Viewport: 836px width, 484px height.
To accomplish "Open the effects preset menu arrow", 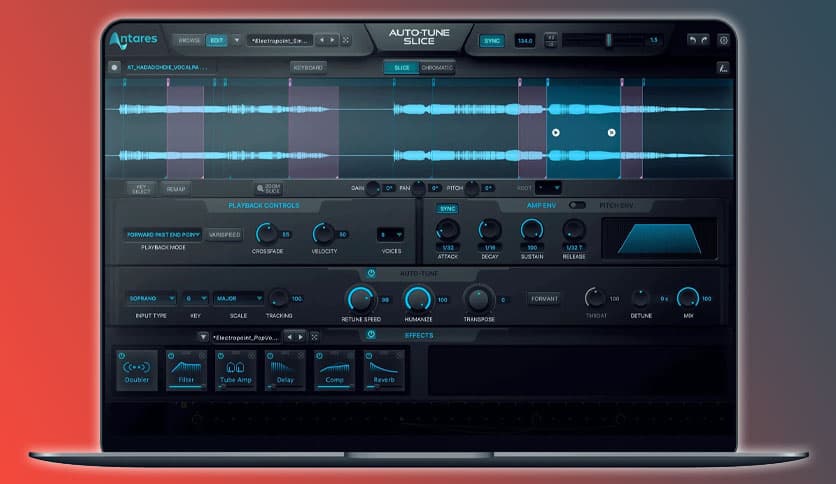I will pos(203,337).
